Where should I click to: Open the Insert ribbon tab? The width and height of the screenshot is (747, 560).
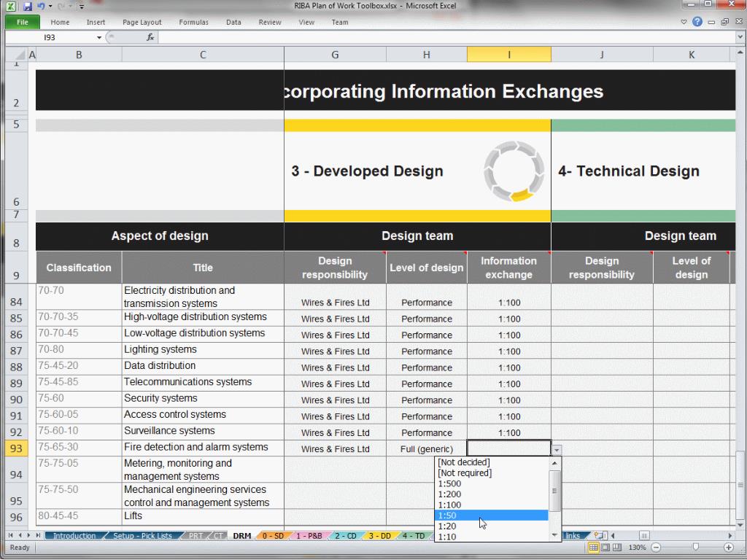point(96,22)
